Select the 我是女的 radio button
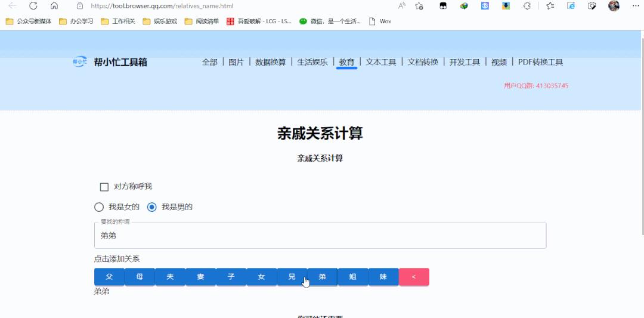The width and height of the screenshot is (644, 318). coord(98,207)
